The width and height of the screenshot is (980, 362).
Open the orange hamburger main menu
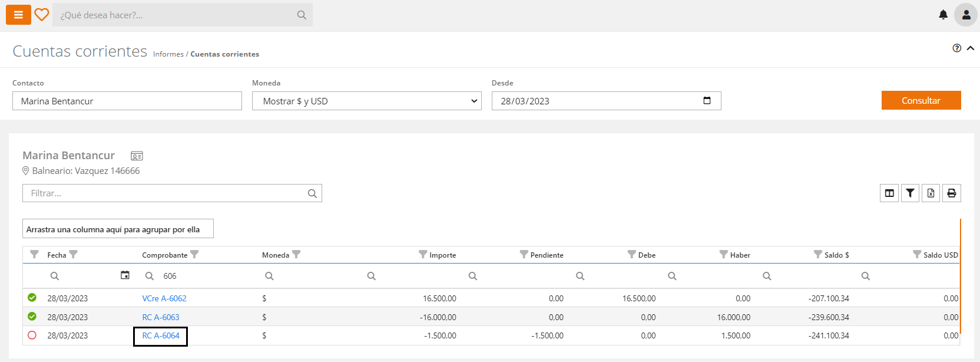coord(18,15)
